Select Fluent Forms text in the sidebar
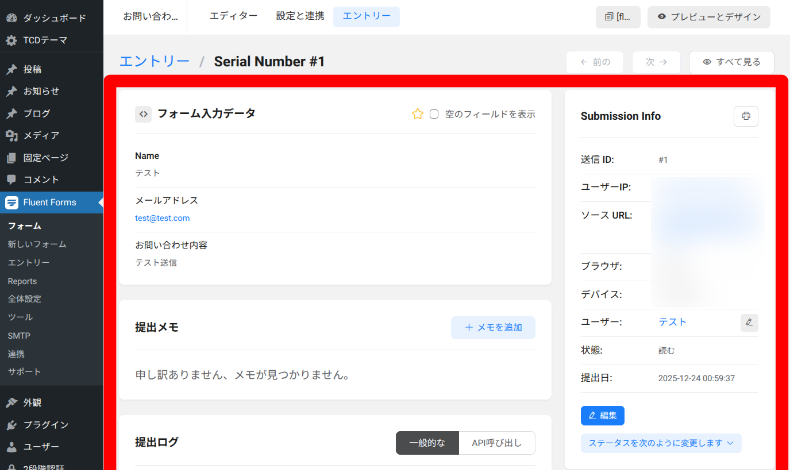The height and width of the screenshot is (470, 790). tap(50, 203)
